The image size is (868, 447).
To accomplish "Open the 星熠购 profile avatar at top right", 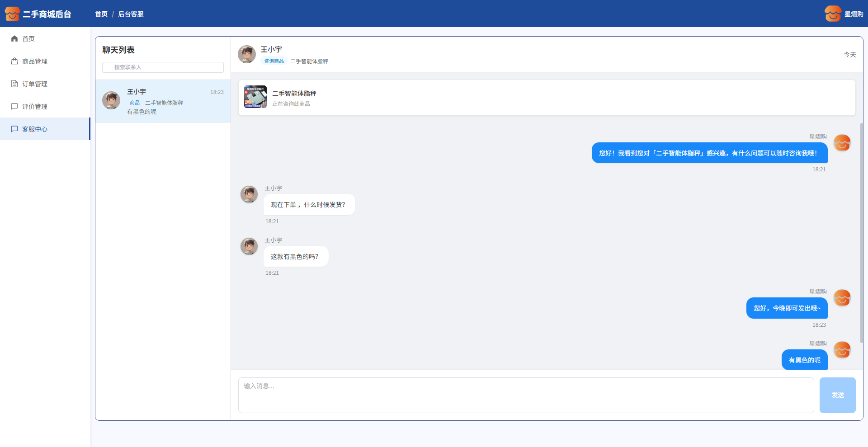I will point(832,14).
